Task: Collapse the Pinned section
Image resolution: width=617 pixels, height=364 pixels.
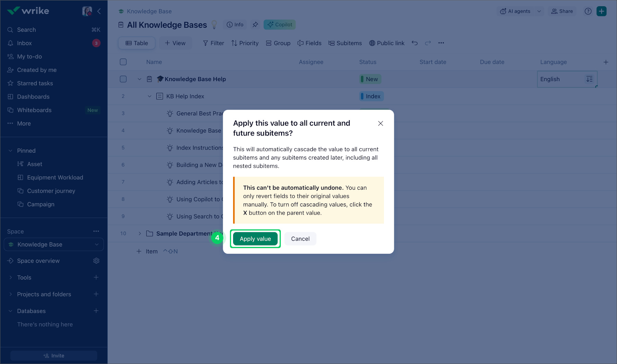Action: coord(10,151)
